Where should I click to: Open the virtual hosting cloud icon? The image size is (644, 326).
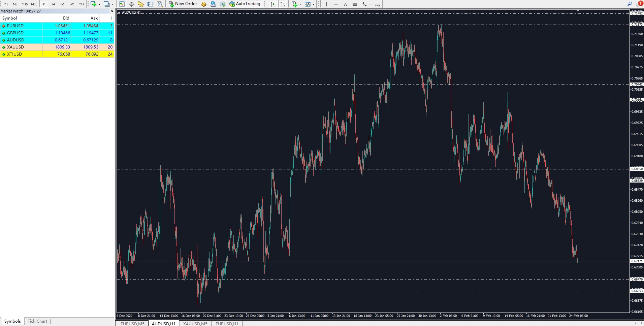pos(213,4)
